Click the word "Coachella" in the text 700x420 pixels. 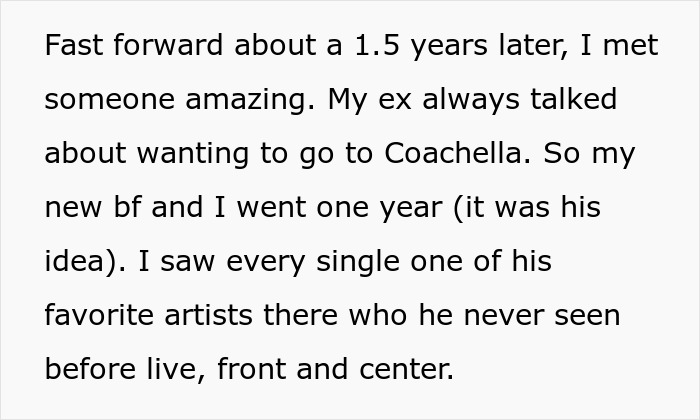click(x=454, y=153)
